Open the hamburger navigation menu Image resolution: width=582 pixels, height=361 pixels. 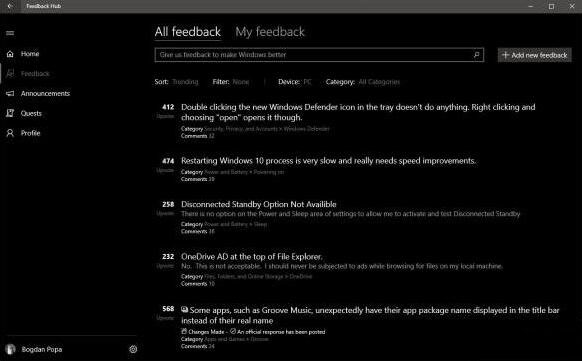10,33
